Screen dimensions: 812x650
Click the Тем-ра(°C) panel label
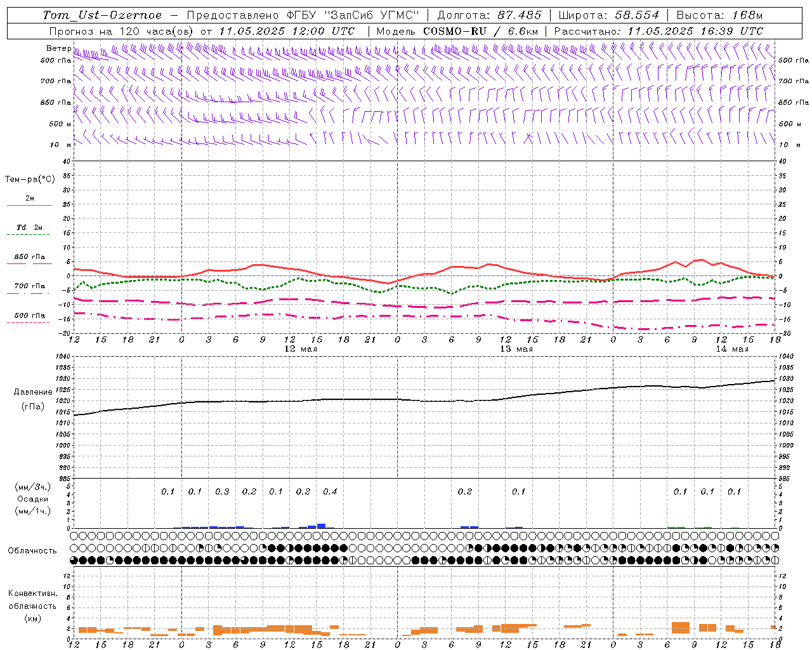coord(30,180)
